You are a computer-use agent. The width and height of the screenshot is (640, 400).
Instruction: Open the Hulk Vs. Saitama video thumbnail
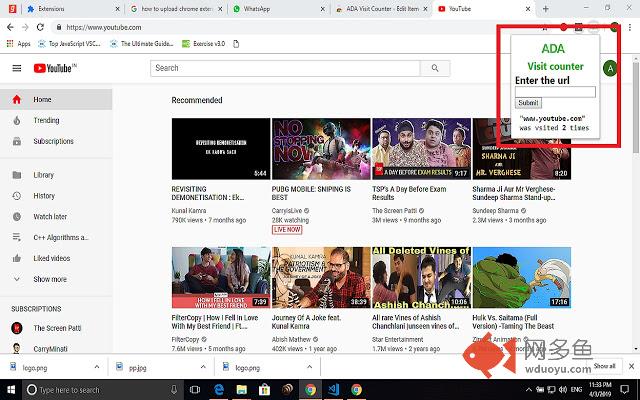coord(522,278)
